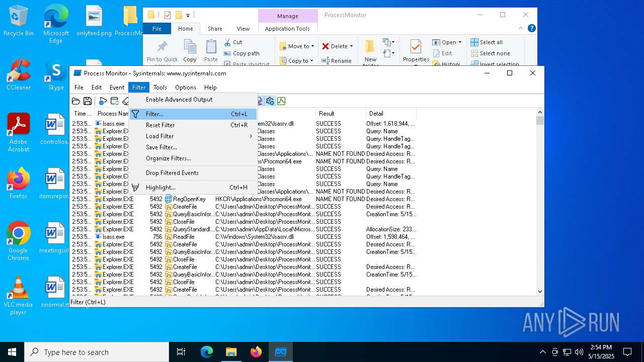The height and width of the screenshot is (362, 644).
Task: Open the Event menu in Process Monitor
Action: (x=117, y=87)
